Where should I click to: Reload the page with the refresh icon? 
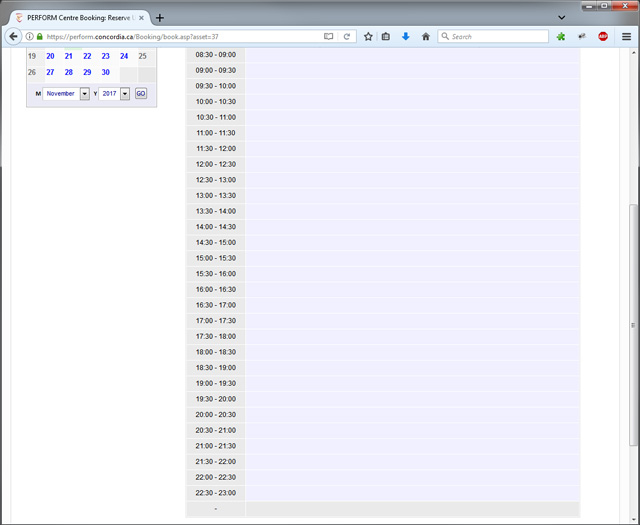tap(347, 36)
